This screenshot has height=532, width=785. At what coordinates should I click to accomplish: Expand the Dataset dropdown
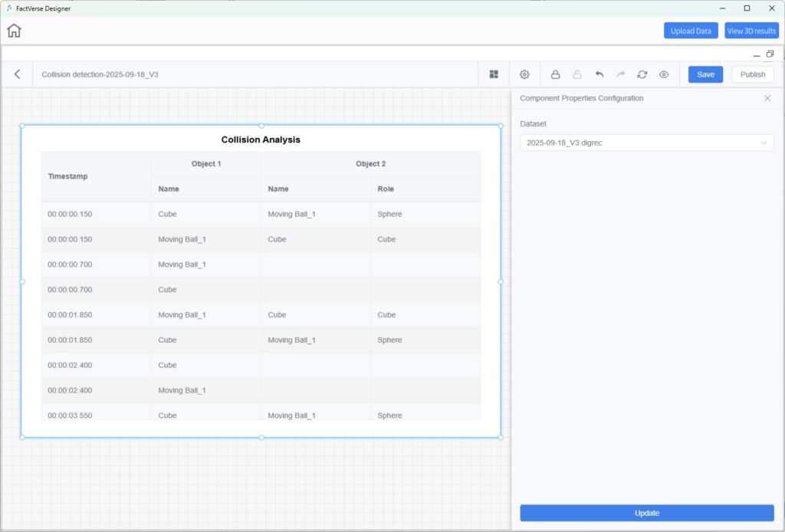coord(646,143)
